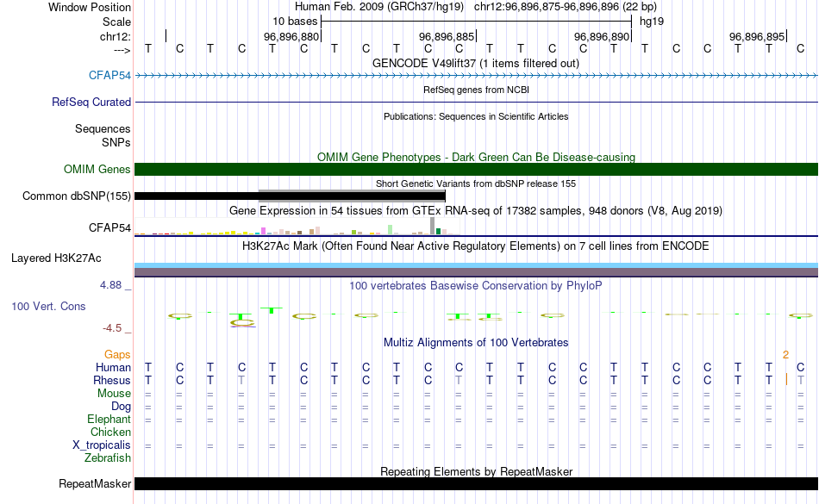The image size is (819, 504).
Task: Click the 'hg19' assembly label by scale
Action: (x=652, y=22)
